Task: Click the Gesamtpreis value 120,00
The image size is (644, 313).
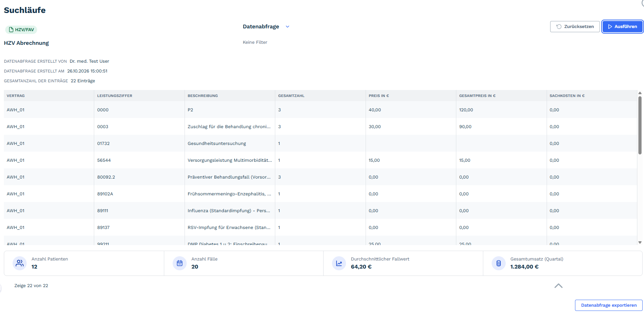Action: tap(466, 110)
